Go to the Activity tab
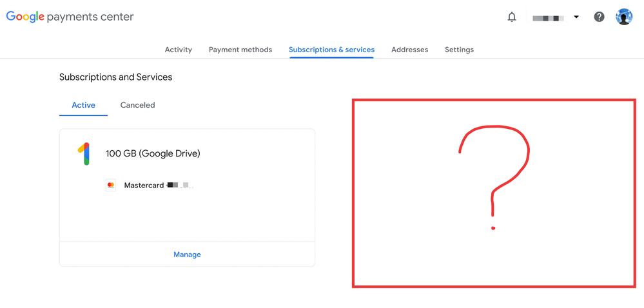644x308 pixels. click(179, 50)
